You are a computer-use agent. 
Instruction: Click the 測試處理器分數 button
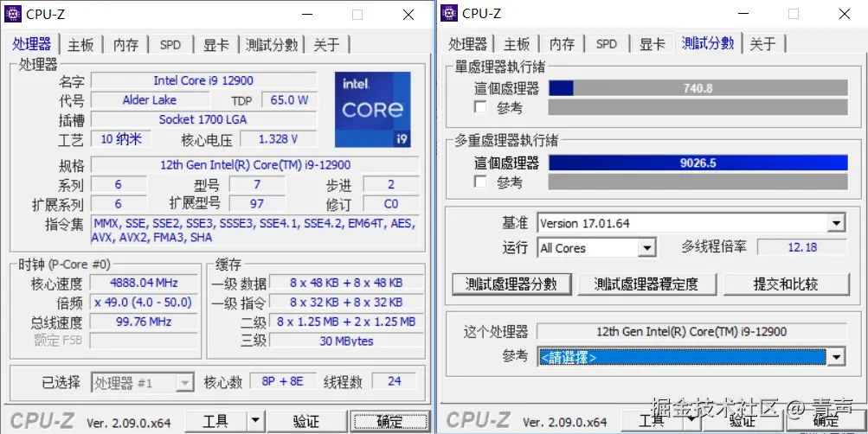[x=511, y=284]
